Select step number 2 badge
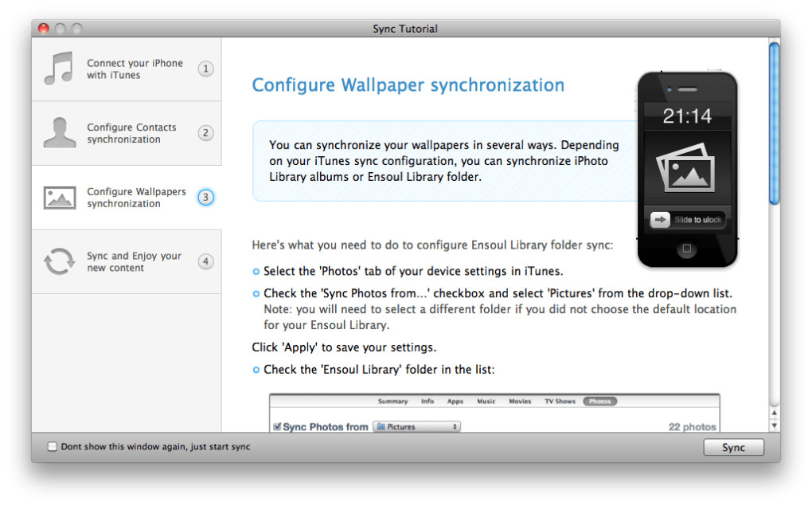The image size is (812, 506). [205, 133]
